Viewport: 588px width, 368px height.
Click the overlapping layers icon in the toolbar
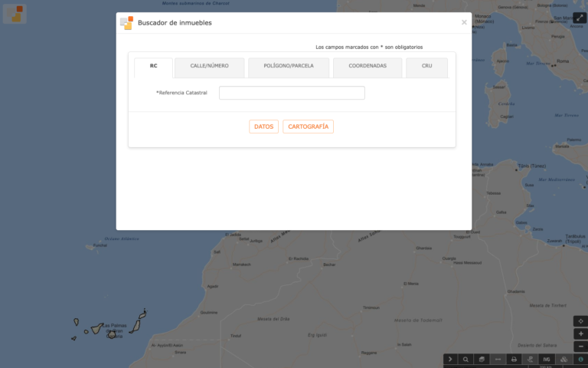click(563, 360)
